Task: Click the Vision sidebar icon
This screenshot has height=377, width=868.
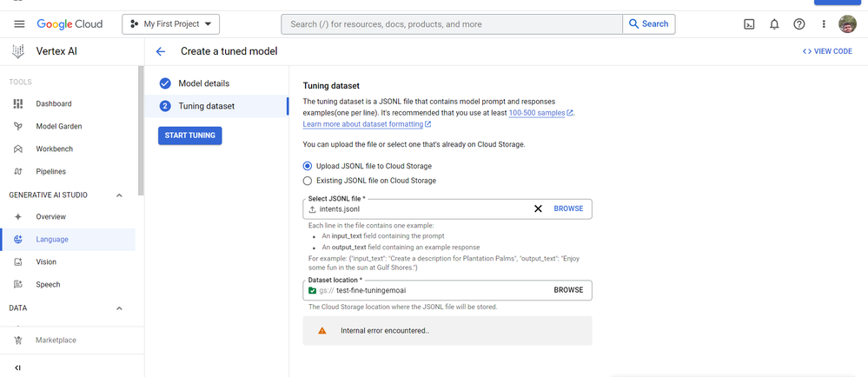Action: coord(18,261)
